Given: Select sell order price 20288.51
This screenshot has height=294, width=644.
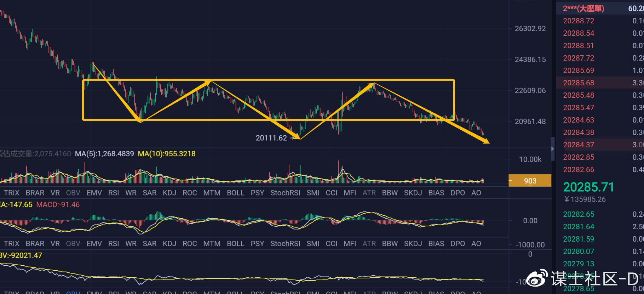Looking at the screenshot, I should [x=579, y=46].
